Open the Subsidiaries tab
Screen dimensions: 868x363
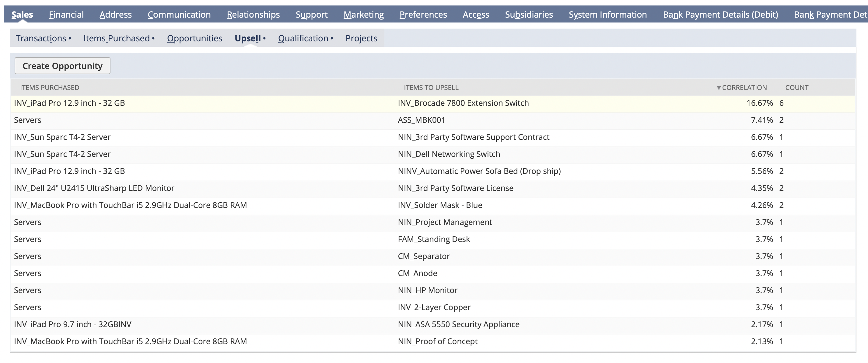point(529,15)
